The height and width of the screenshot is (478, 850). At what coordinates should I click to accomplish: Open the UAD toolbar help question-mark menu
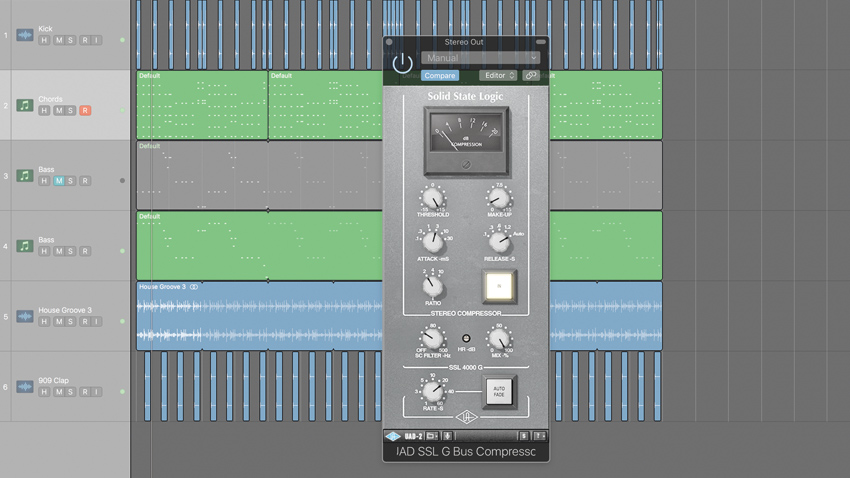point(540,436)
